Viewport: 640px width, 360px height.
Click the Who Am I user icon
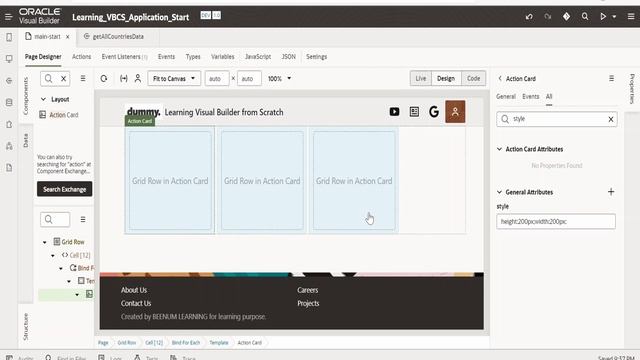[138, 78]
